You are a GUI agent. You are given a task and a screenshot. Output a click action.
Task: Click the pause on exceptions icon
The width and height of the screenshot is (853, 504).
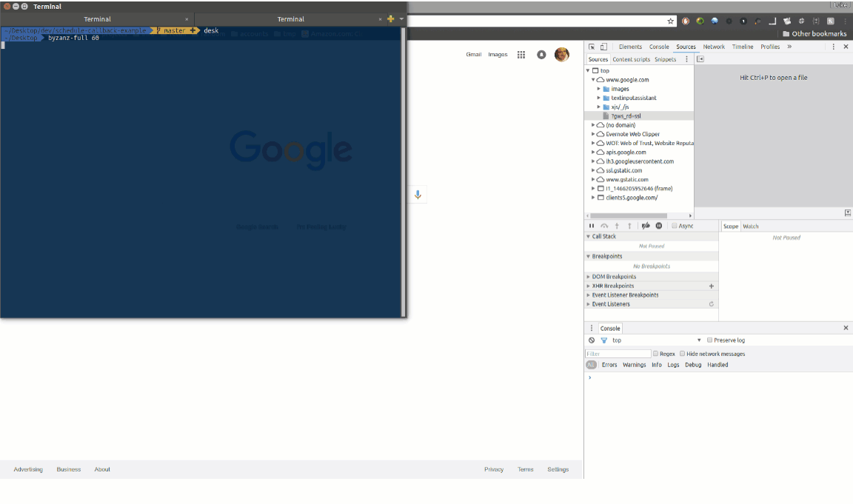[658, 226]
